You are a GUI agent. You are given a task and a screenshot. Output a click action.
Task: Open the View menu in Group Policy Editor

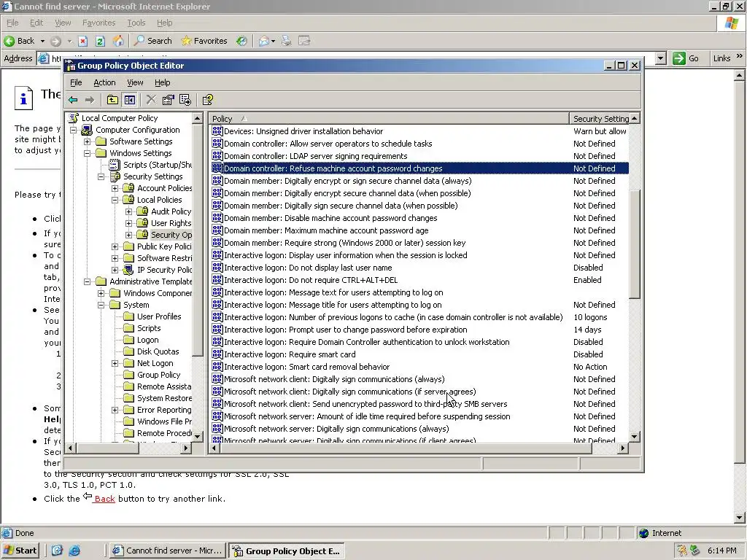click(135, 82)
